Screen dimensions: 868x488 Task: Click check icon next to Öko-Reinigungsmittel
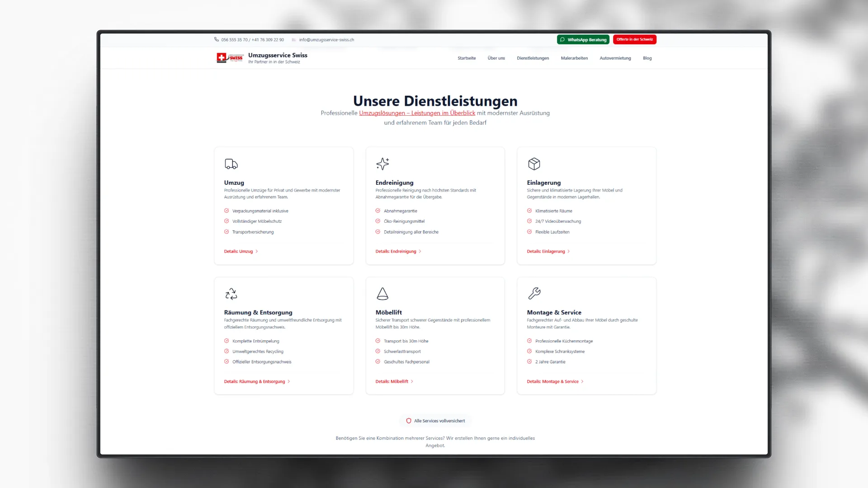coord(378,221)
